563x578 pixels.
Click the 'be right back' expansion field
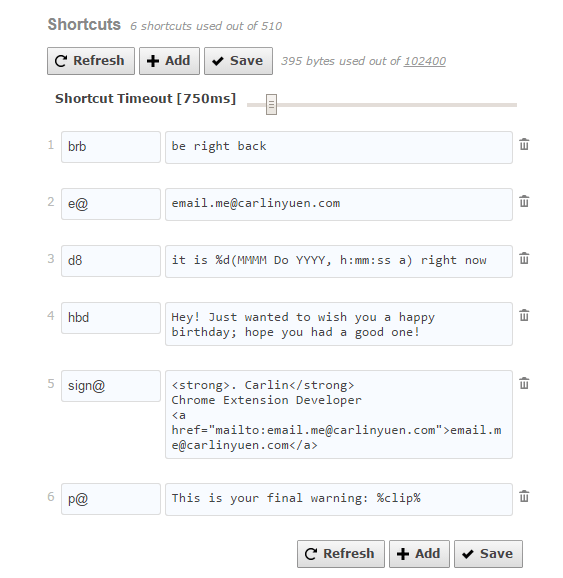coord(339,147)
